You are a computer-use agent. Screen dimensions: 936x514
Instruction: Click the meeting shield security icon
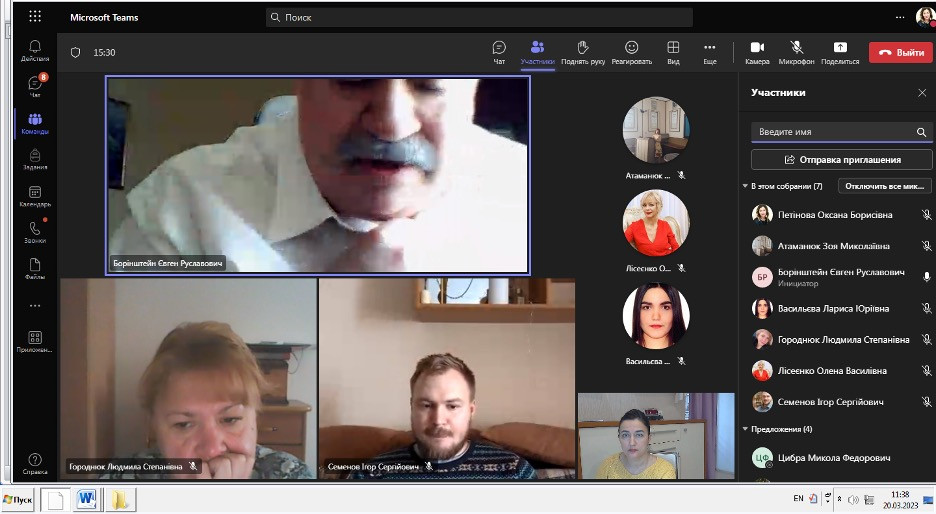tap(75, 53)
